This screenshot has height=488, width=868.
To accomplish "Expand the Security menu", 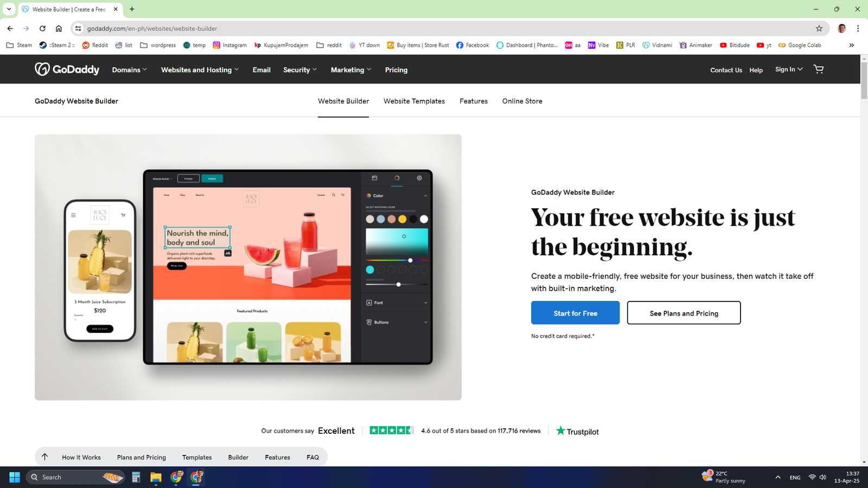I will (x=300, y=70).
